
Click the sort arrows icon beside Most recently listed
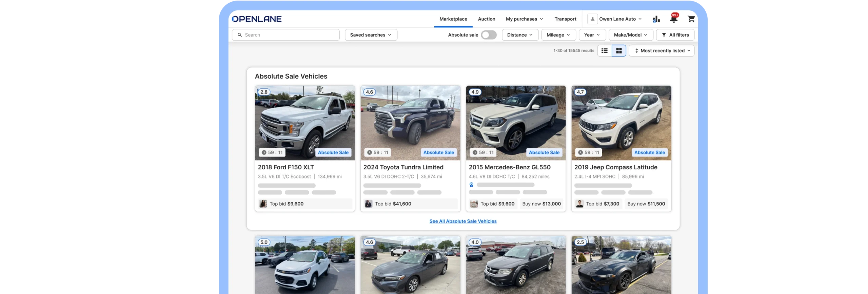pos(636,51)
